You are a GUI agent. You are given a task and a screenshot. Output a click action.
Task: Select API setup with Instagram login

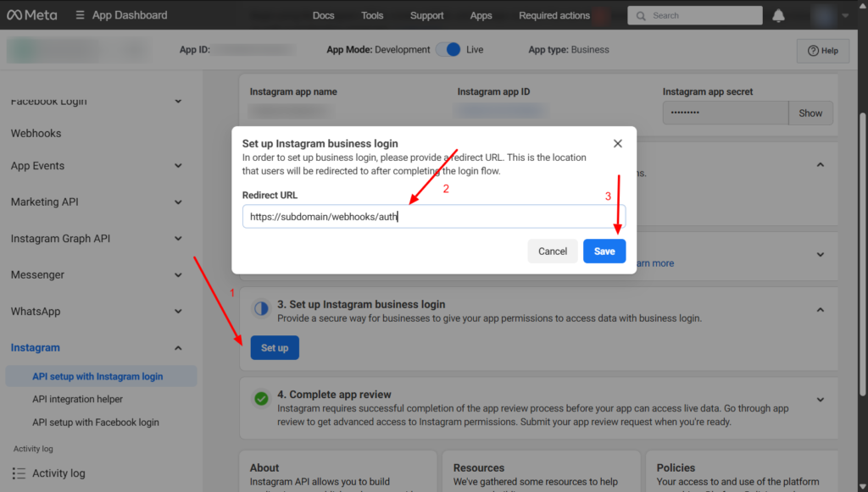pos(102,377)
